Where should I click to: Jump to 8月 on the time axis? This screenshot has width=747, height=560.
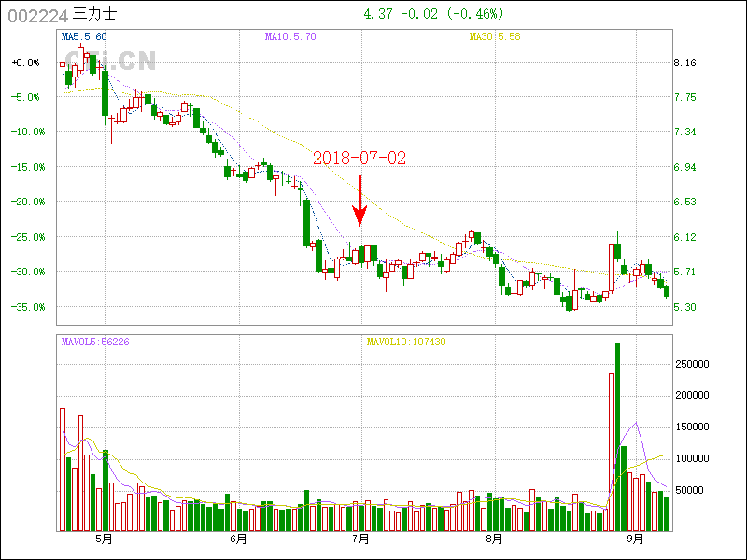click(x=495, y=539)
